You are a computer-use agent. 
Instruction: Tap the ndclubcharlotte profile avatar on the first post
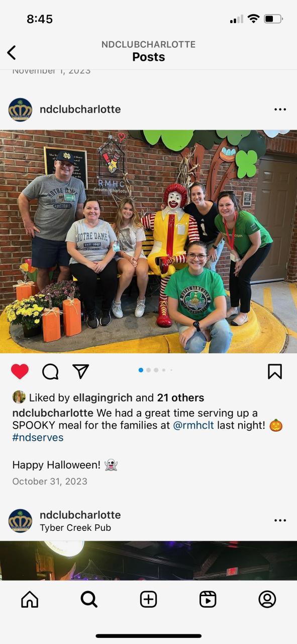click(20, 110)
